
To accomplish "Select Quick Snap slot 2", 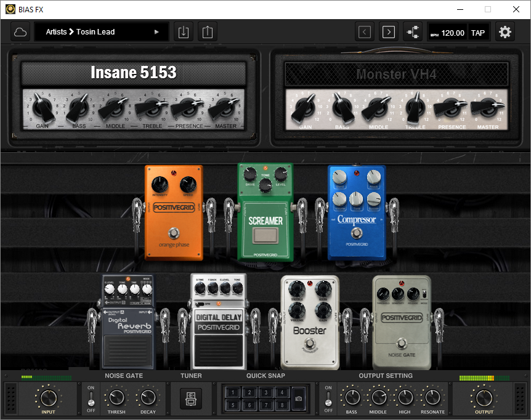I will [249, 392].
